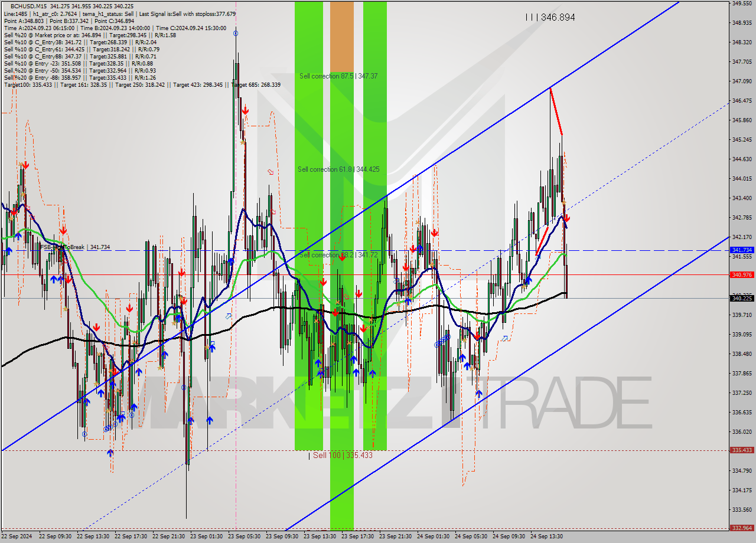
Task: Select the orange rectangle atop the middle zone
Action: pos(341,37)
